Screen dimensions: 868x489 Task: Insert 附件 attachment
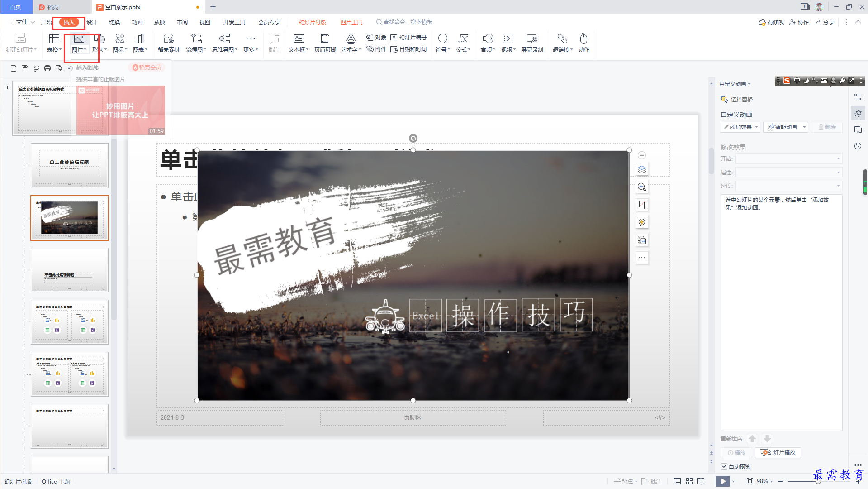tap(376, 49)
